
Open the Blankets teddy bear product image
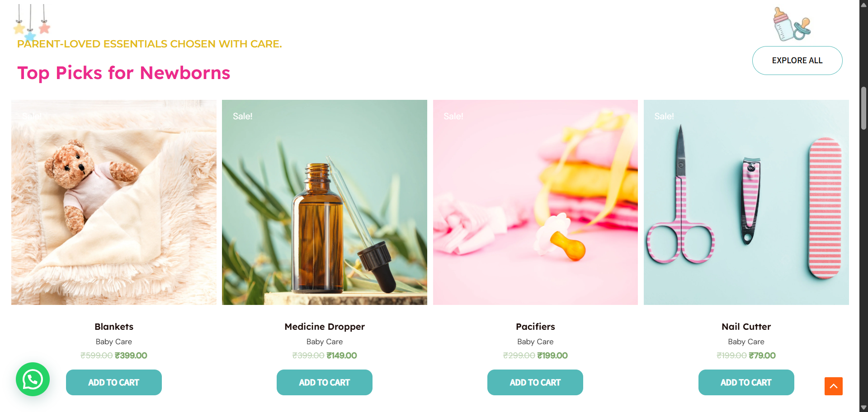114,202
